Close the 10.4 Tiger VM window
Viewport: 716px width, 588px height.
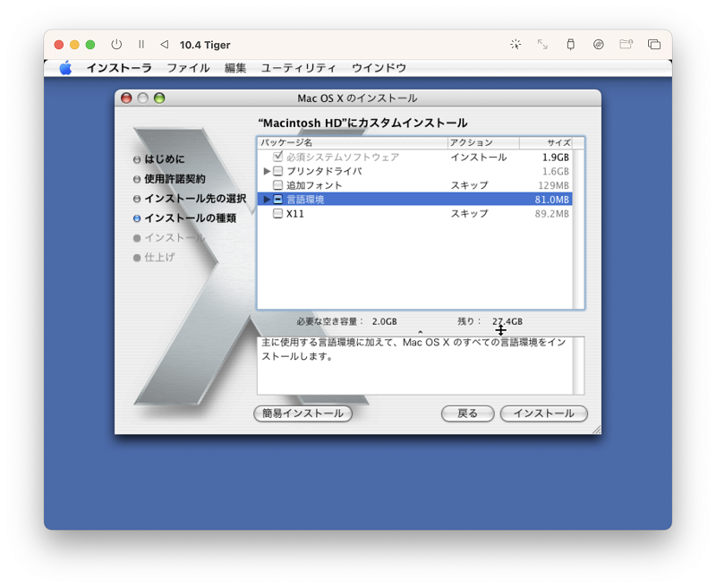click(58, 44)
